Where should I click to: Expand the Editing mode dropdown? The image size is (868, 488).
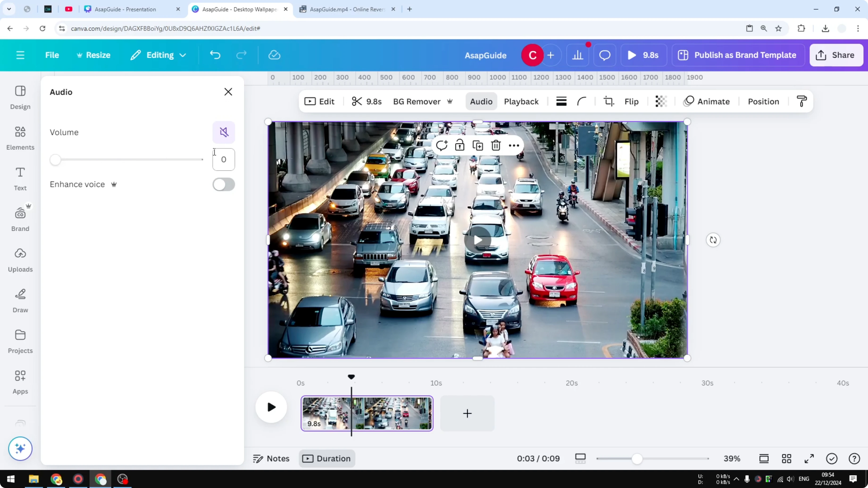(183, 55)
